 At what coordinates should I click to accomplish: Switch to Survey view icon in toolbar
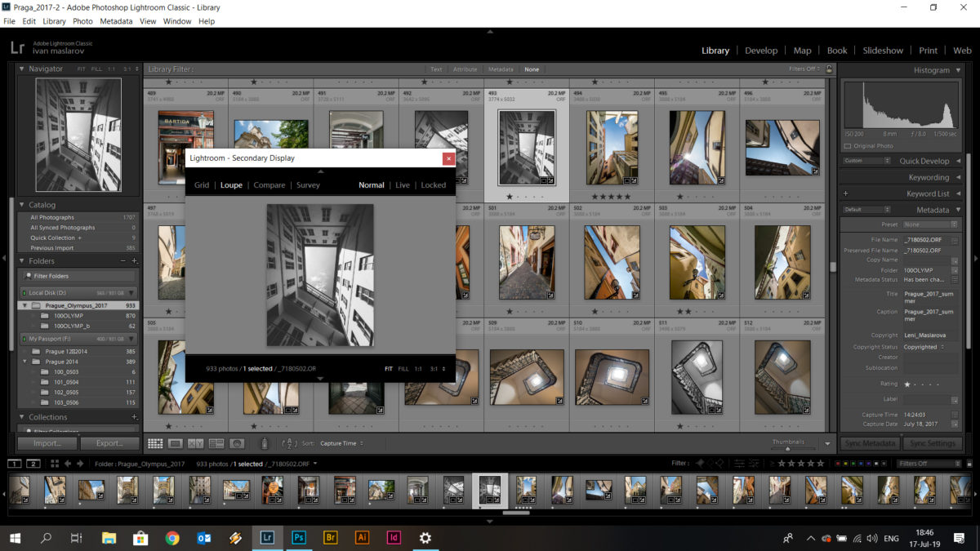click(x=216, y=443)
